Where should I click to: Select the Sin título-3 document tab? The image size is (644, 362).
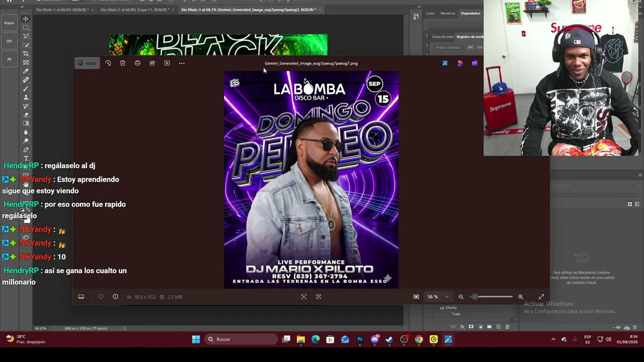tap(249, 10)
